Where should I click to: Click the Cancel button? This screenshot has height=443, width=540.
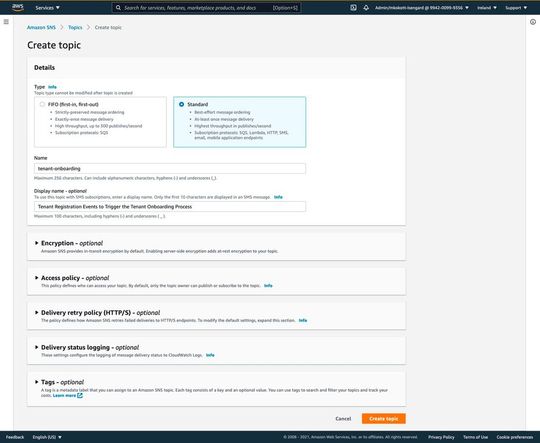[343, 419]
